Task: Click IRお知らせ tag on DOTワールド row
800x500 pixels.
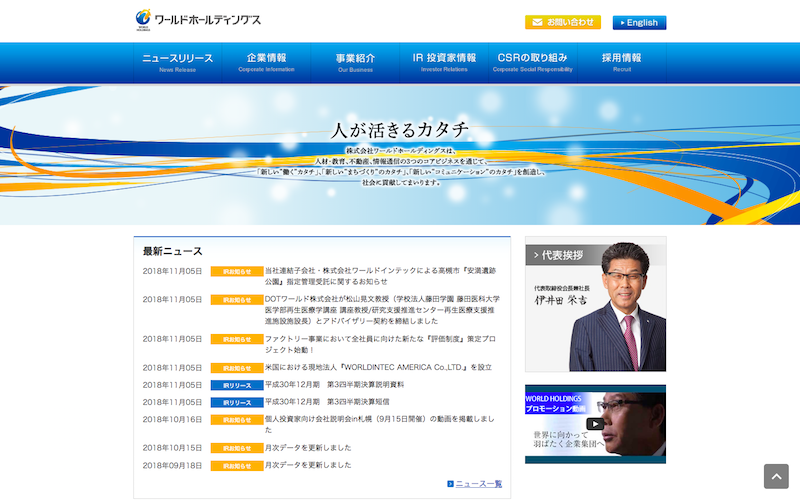Action: (x=237, y=299)
